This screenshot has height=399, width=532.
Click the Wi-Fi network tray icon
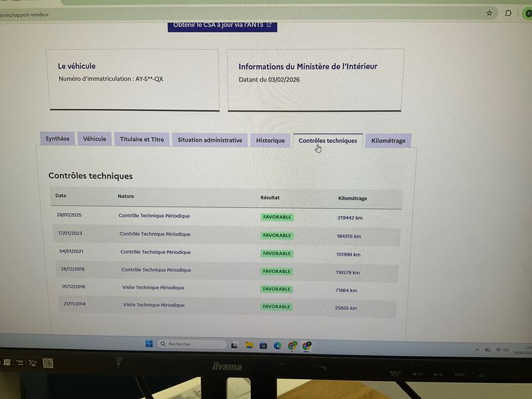tap(498, 350)
